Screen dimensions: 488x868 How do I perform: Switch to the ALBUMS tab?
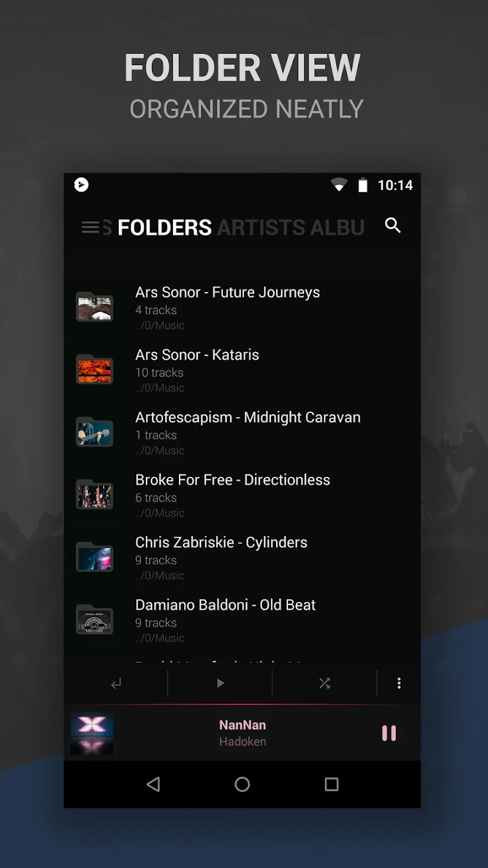[337, 227]
